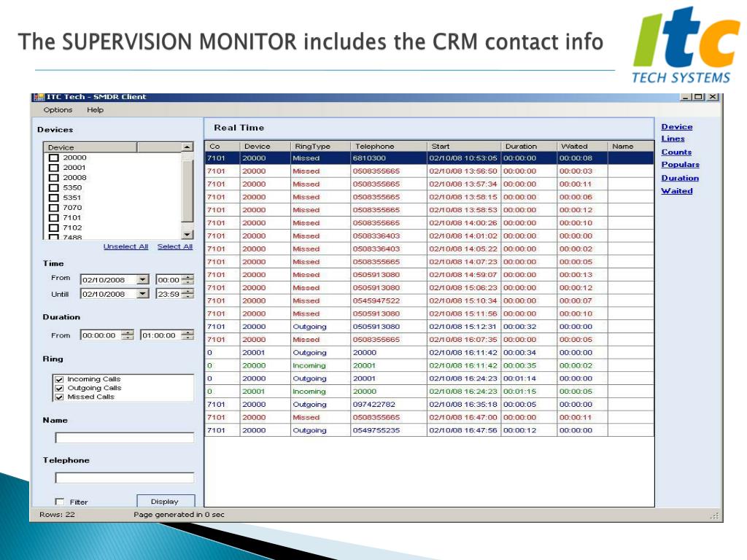
Task: Sort by Device column header in table
Action: click(265, 146)
